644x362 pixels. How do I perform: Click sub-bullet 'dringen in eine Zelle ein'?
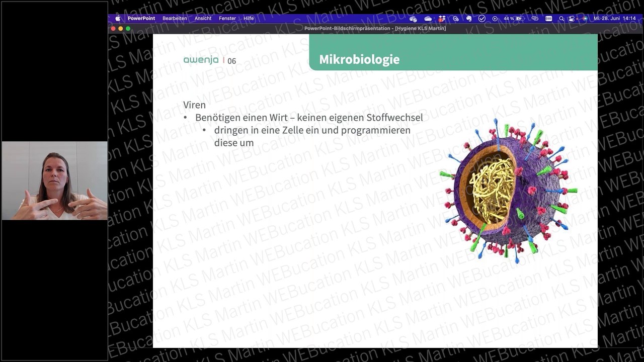click(x=312, y=136)
